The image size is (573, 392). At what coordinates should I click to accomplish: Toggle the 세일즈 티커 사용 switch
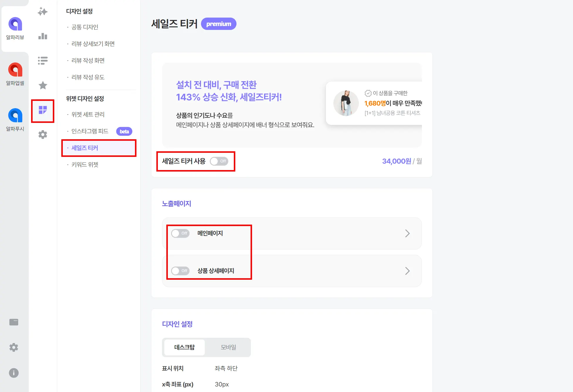pyautogui.click(x=219, y=161)
